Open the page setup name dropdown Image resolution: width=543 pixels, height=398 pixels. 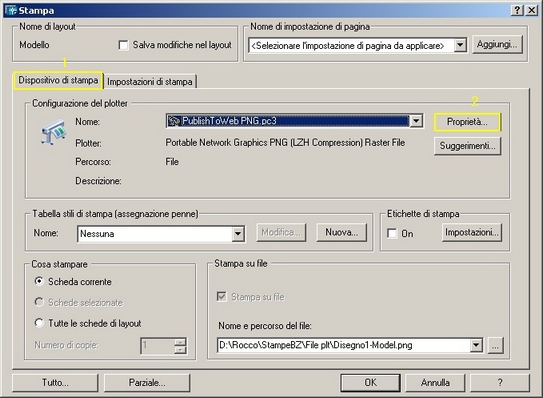(x=460, y=45)
